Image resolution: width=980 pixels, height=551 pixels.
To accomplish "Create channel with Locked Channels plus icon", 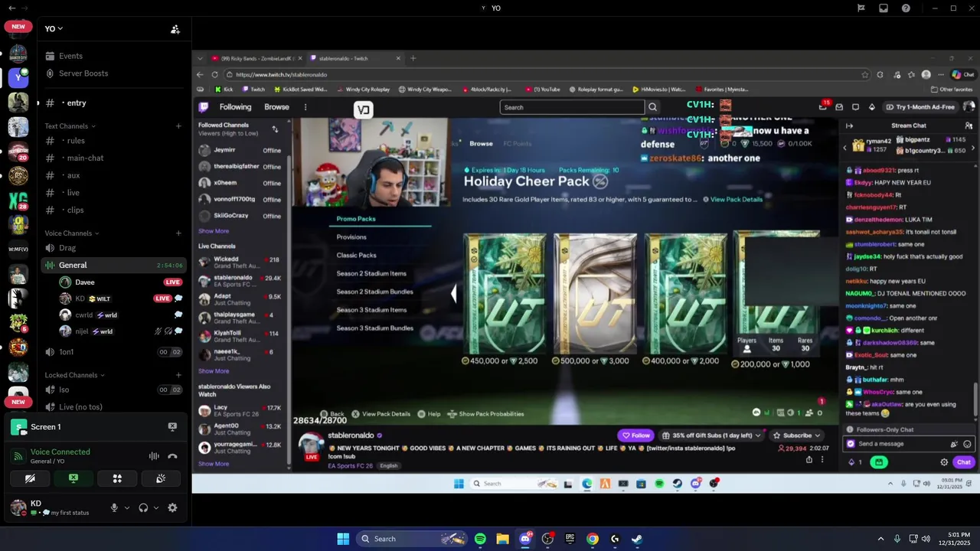I will (178, 375).
